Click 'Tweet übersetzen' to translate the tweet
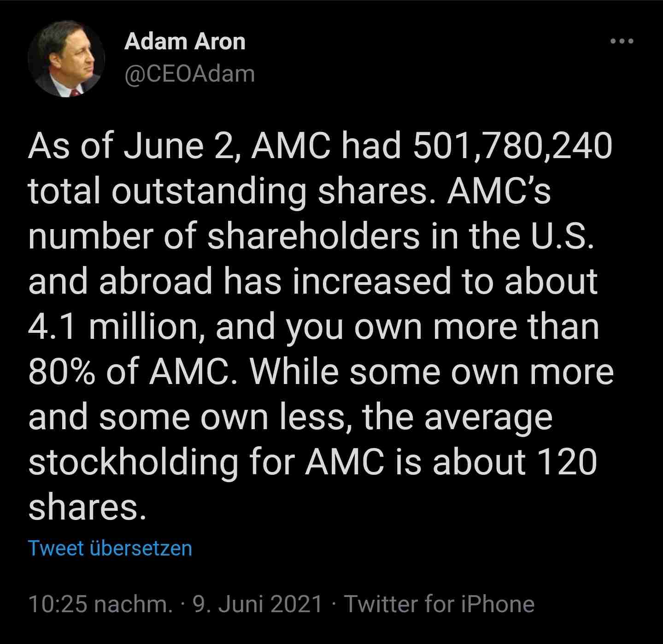 tap(110, 549)
